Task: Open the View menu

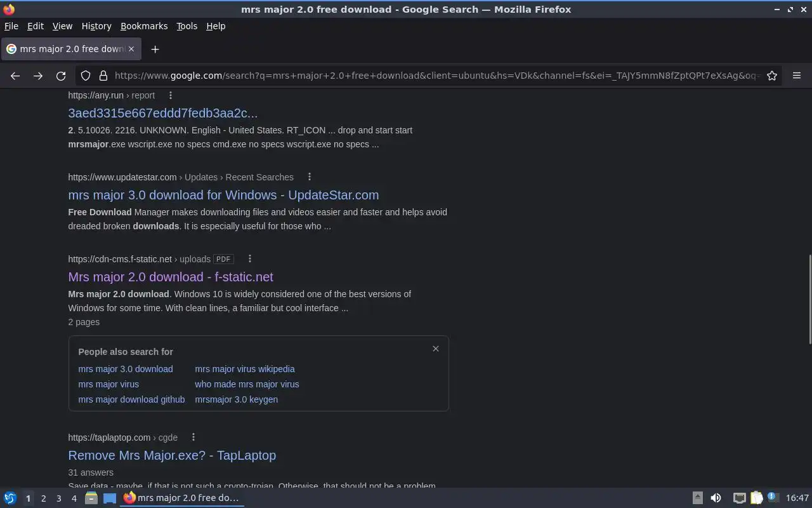Action: (62, 26)
